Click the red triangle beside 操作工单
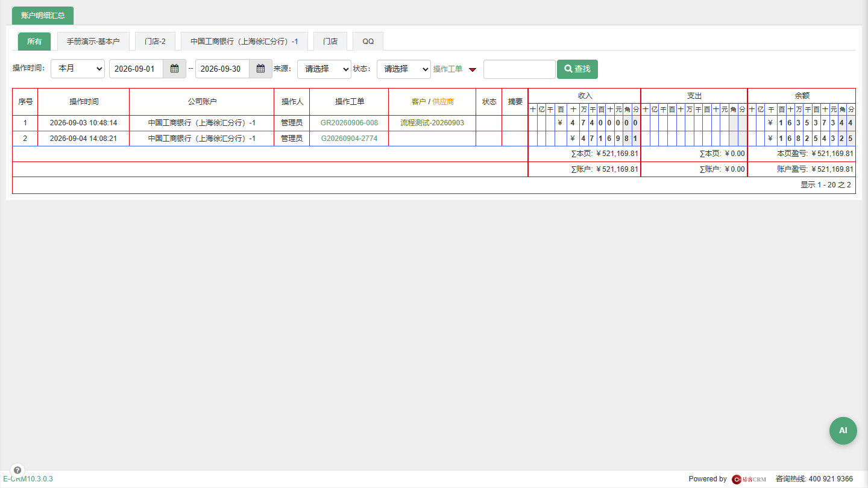Screen dimensions: 868x488 pyautogui.click(x=473, y=70)
